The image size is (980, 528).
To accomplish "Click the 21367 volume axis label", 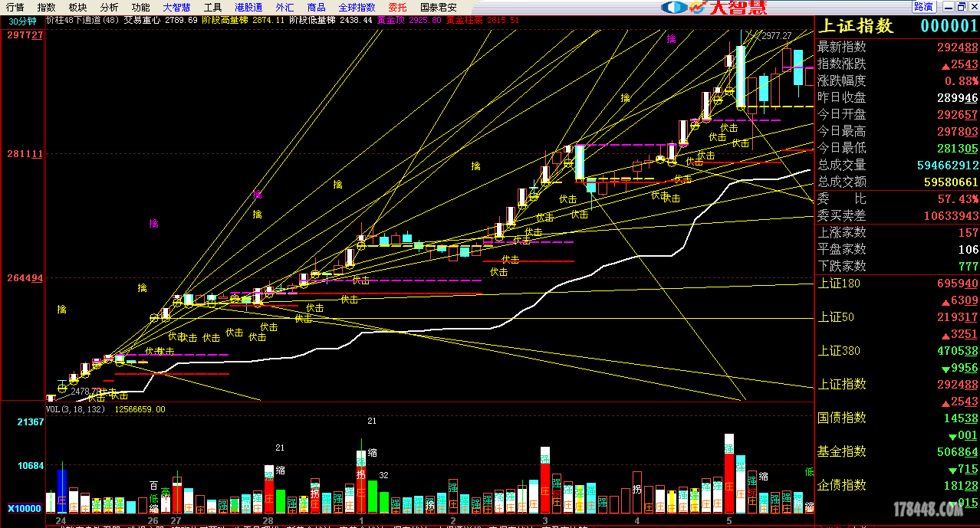I will [29, 422].
